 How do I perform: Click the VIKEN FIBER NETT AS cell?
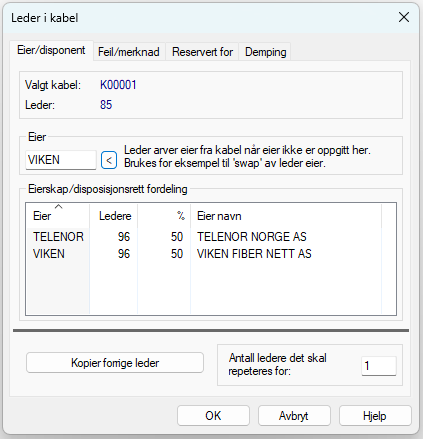[x=254, y=254]
